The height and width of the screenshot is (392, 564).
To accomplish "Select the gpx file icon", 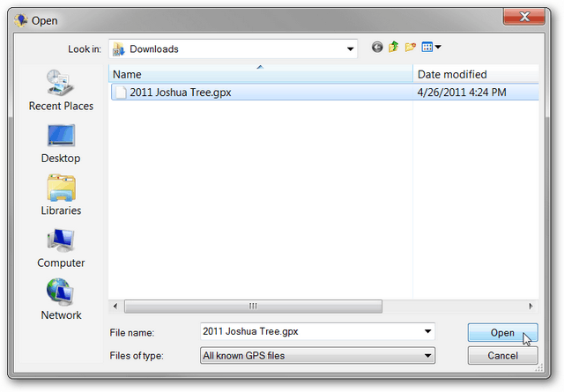I will point(122,92).
